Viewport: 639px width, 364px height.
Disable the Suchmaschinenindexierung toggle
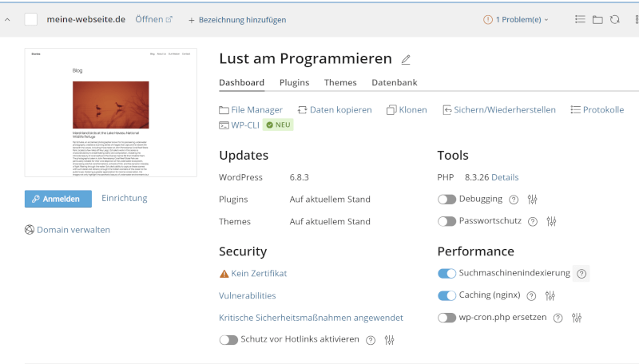[447, 274]
